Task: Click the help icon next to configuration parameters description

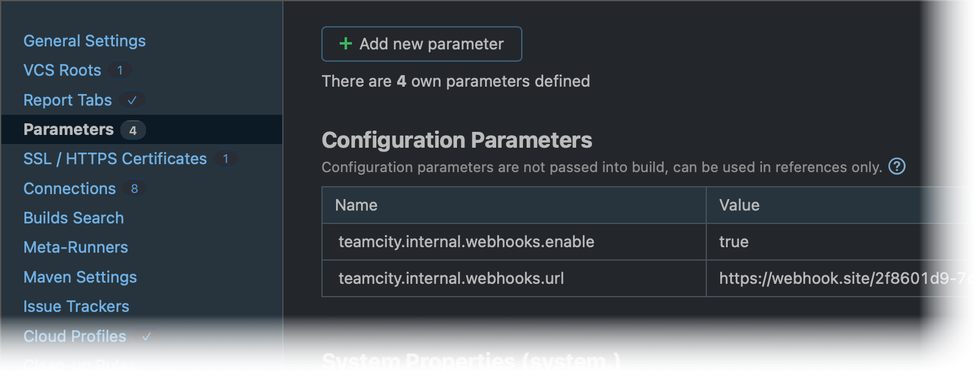Action: pyautogui.click(x=898, y=166)
